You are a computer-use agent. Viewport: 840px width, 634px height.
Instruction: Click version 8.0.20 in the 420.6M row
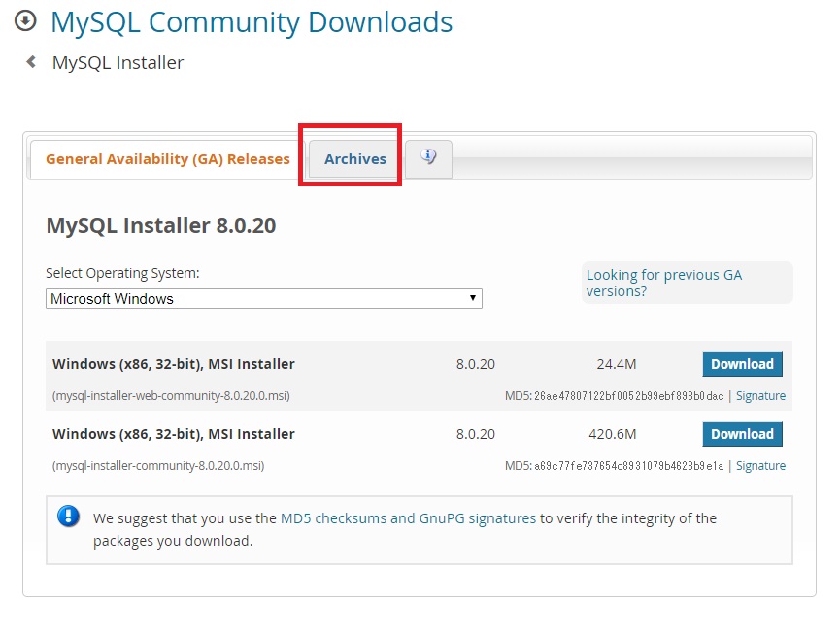pyautogui.click(x=476, y=434)
